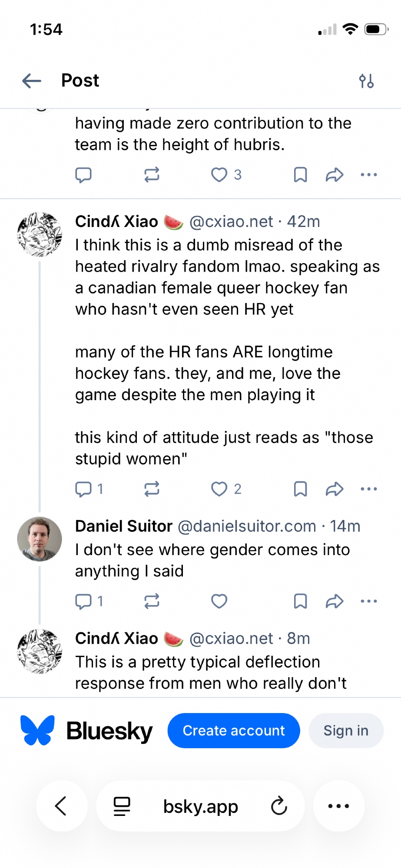Reload the bsky.app page
Viewport: 401px width, 868px height.
[x=279, y=806]
